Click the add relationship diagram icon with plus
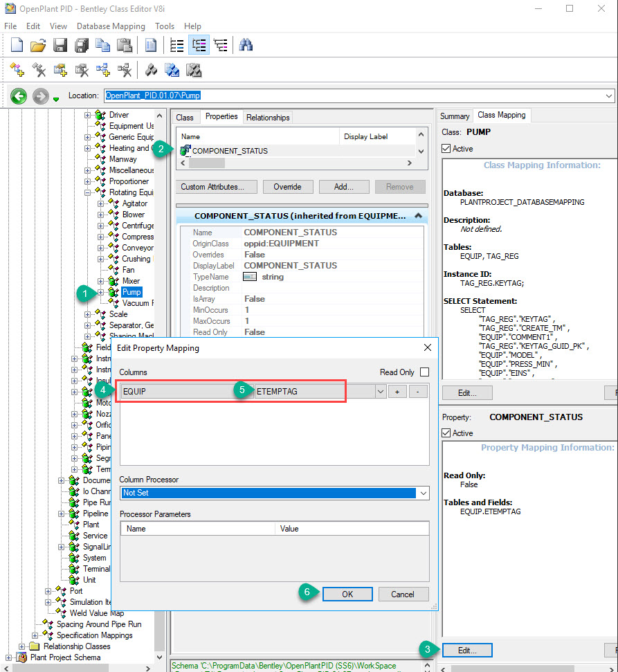This screenshot has width=618, height=672. pyautogui.click(x=103, y=70)
